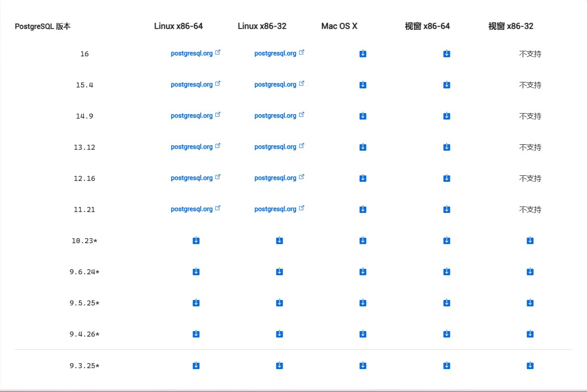
Task: Click '不支持' in the version 11.21 row
Action: [530, 210]
